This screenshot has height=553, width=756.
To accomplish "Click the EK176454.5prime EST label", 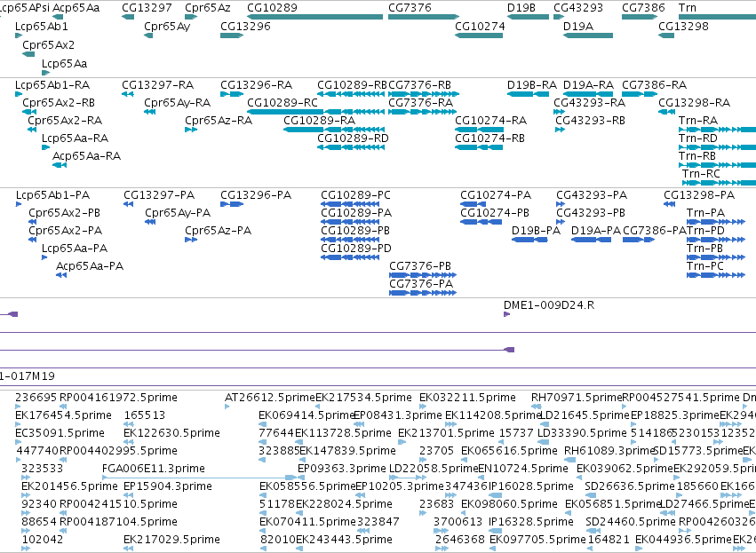I will point(63,415).
